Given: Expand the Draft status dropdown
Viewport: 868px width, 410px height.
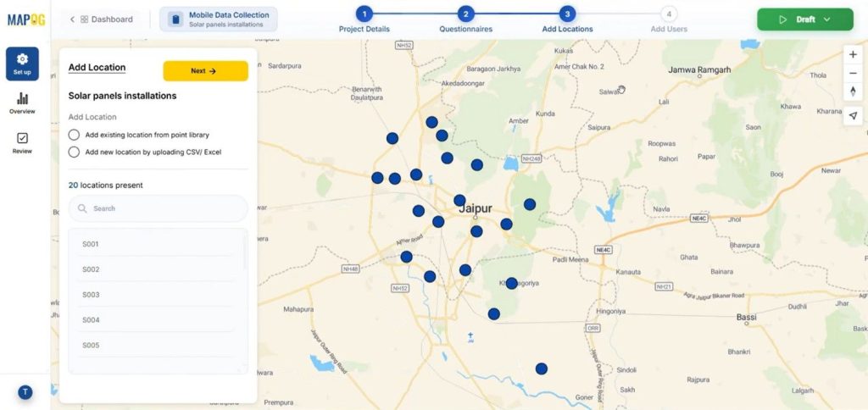Looking at the screenshot, I should 827,19.
